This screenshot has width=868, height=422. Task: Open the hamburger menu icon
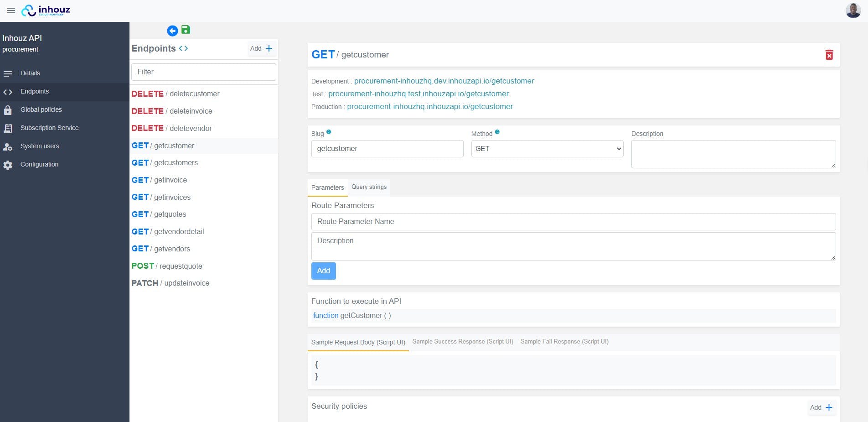click(x=11, y=10)
